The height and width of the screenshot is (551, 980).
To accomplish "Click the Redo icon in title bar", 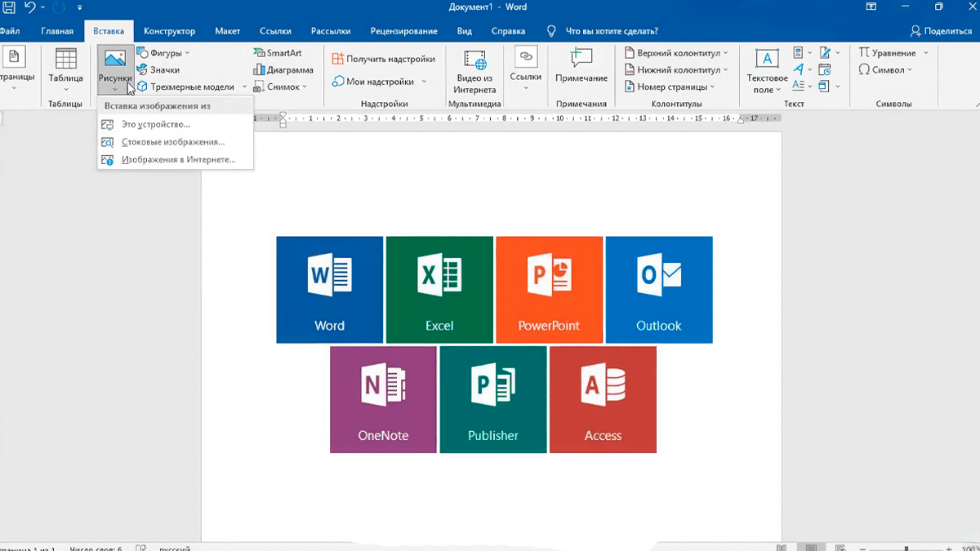I will pos(60,7).
